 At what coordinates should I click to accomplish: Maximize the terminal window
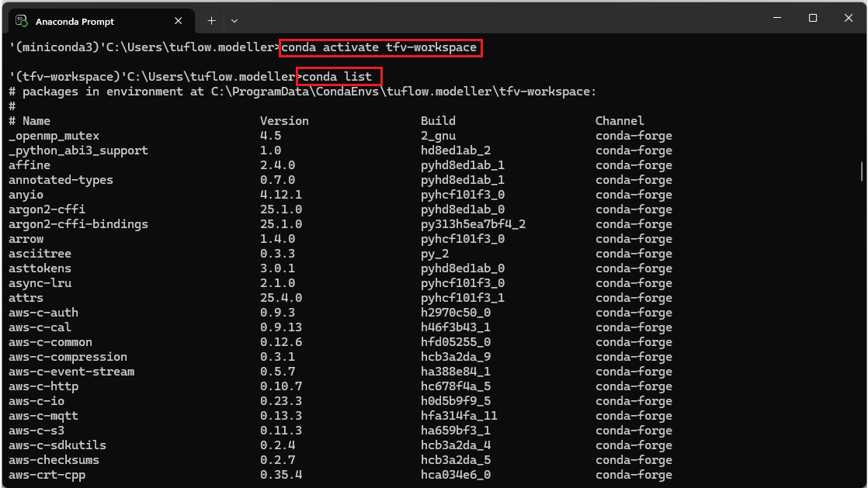pyautogui.click(x=812, y=18)
